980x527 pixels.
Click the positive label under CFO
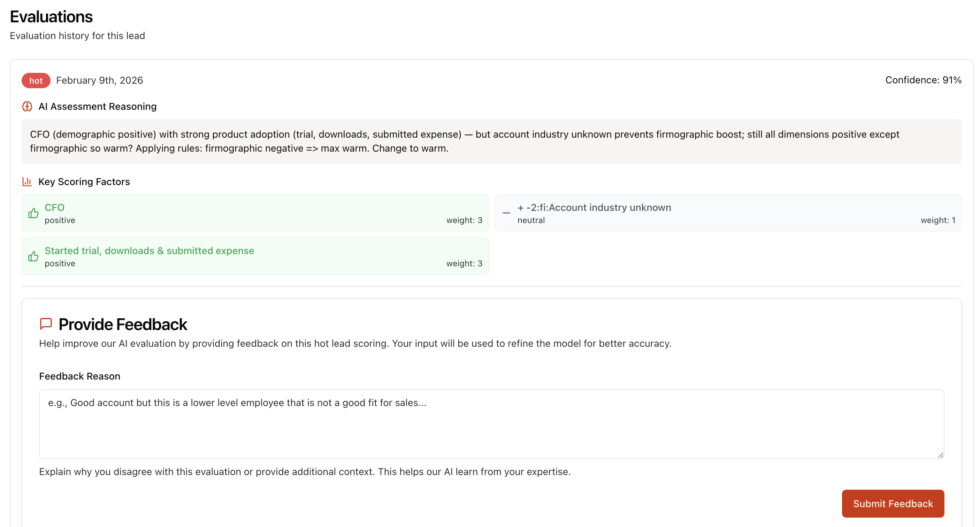(60, 220)
